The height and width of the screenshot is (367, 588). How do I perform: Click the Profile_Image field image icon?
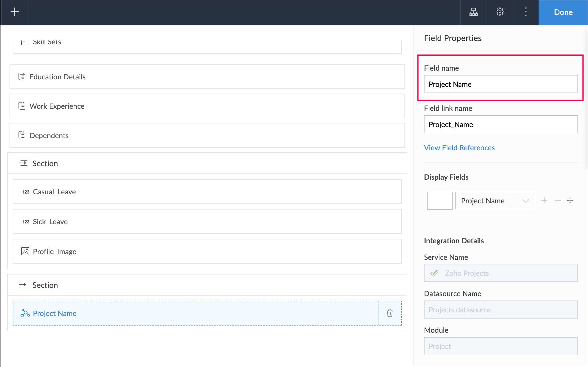coord(25,251)
